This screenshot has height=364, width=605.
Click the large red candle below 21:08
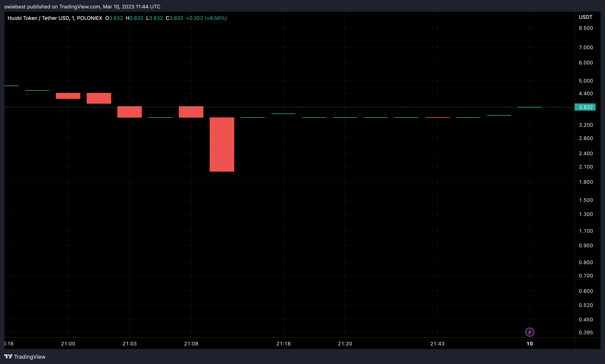222,144
